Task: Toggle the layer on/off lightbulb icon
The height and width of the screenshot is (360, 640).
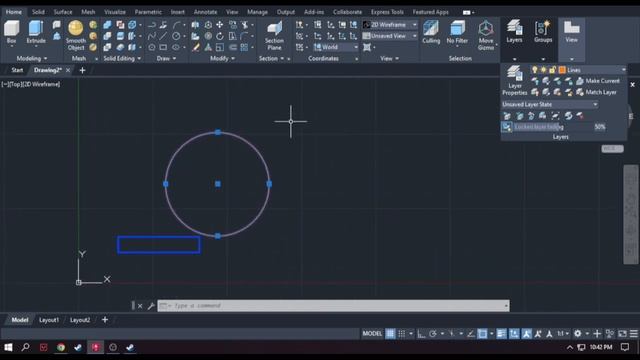Action: 535,70
